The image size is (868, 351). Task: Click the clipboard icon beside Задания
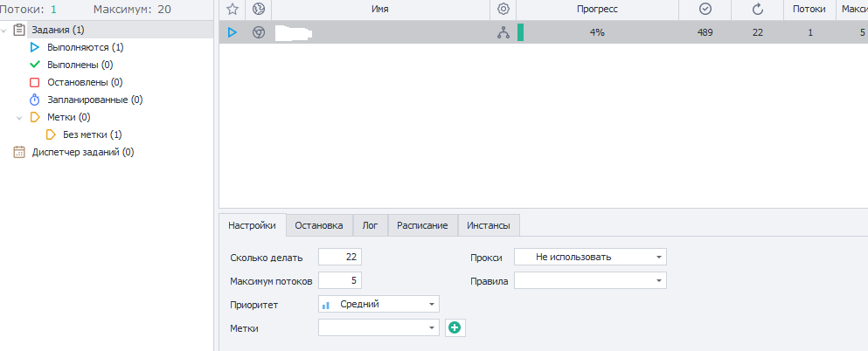pyautogui.click(x=19, y=30)
